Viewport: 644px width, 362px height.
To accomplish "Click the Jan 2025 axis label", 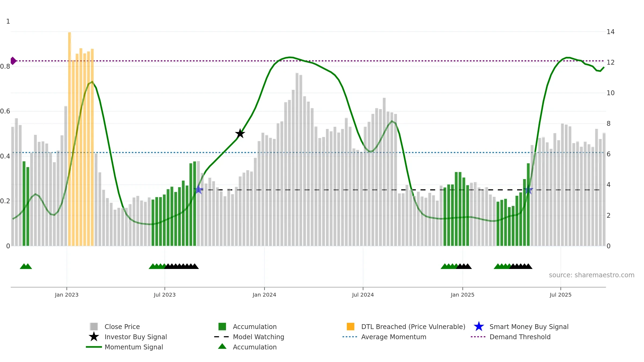I will pos(463,295).
